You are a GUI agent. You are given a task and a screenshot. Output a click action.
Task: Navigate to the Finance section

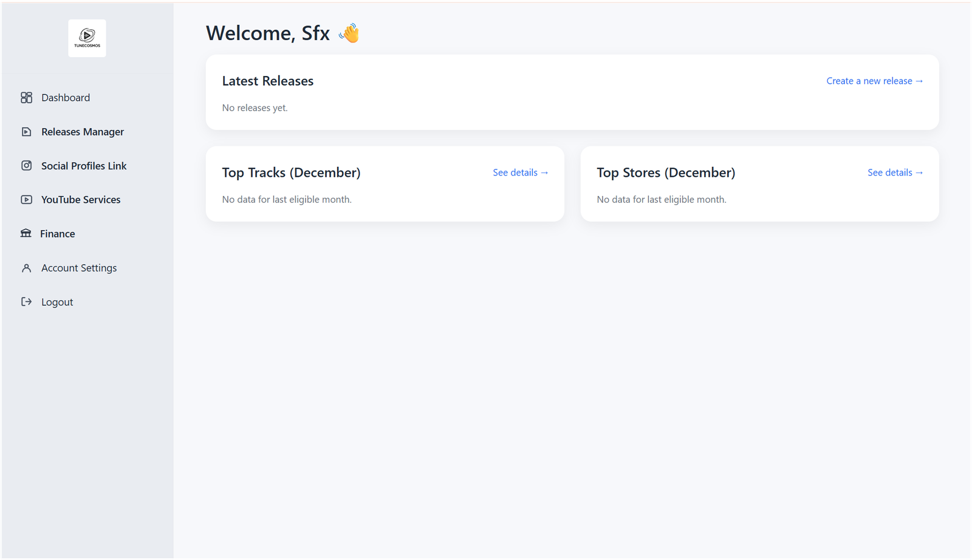point(58,234)
